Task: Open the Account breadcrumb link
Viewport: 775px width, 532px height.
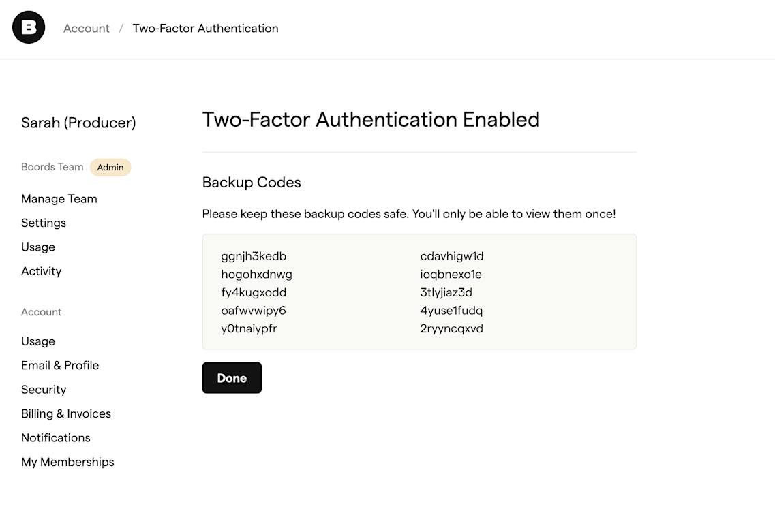Action: [x=86, y=28]
